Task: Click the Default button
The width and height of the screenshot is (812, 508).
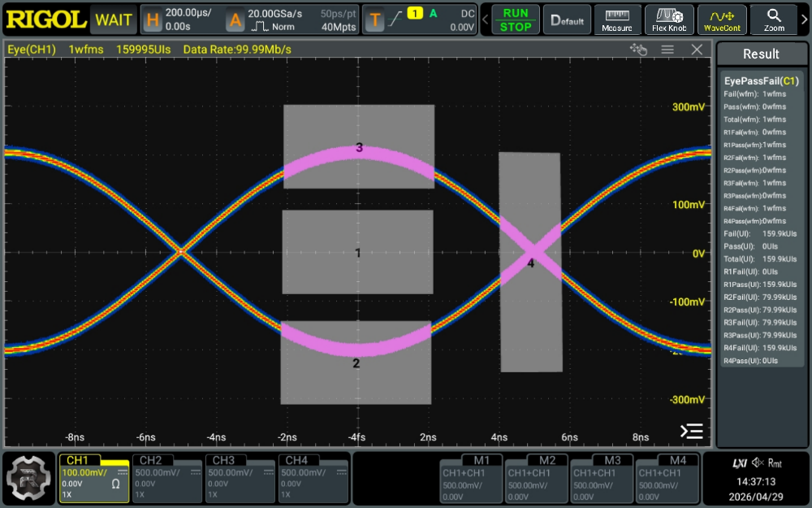Action: (x=567, y=20)
